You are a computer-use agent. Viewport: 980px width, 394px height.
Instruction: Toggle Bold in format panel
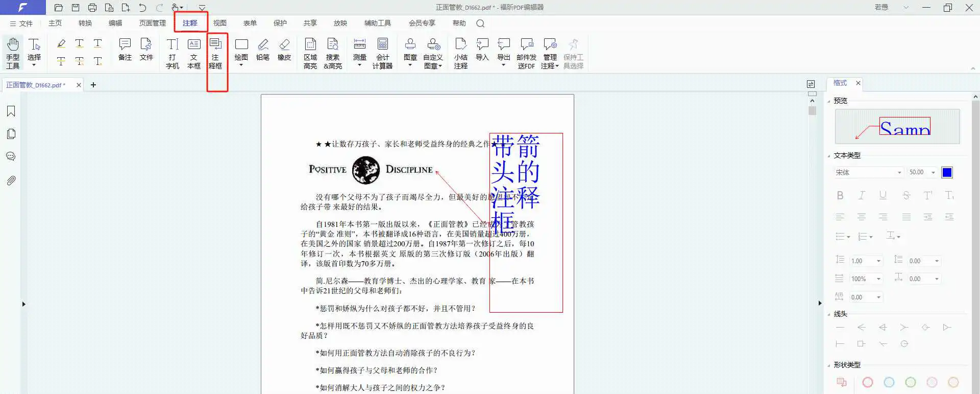840,195
